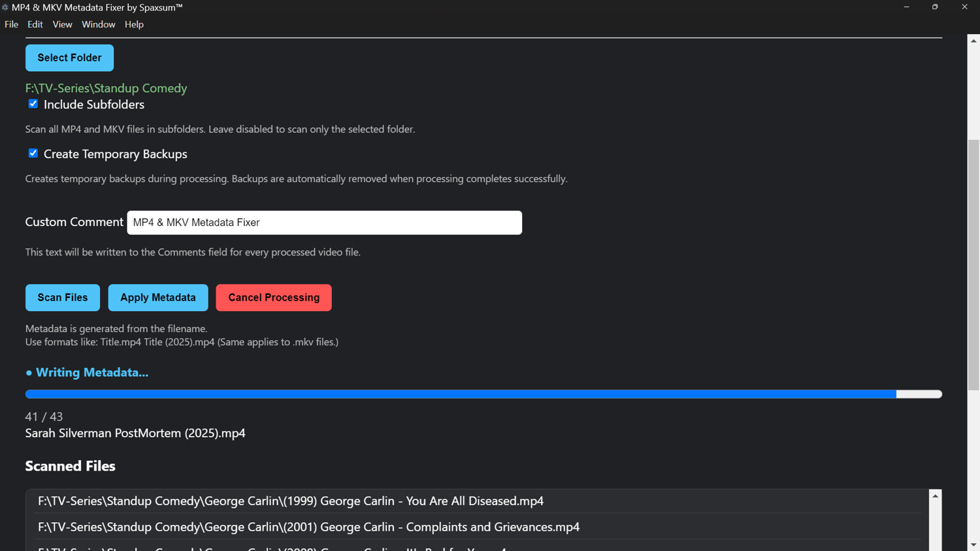Open the Help menu

click(x=134, y=24)
